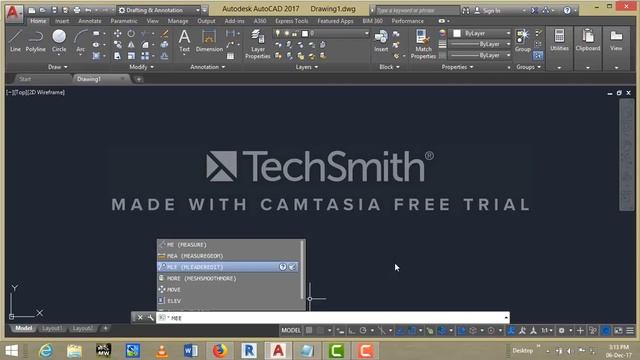This screenshot has height=360, width=640.
Task: Click the Insert block icon
Action: point(381,41)
